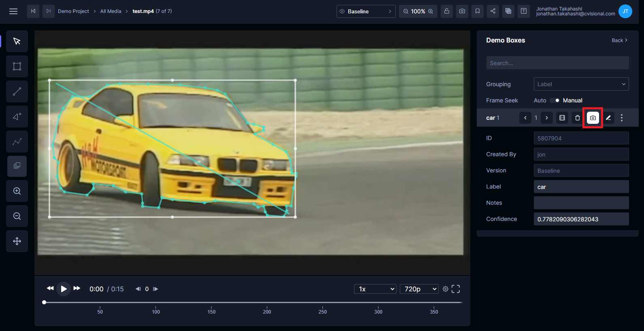
Task: Click the Search field in Demo Boxes
Action: coord(557,63)
